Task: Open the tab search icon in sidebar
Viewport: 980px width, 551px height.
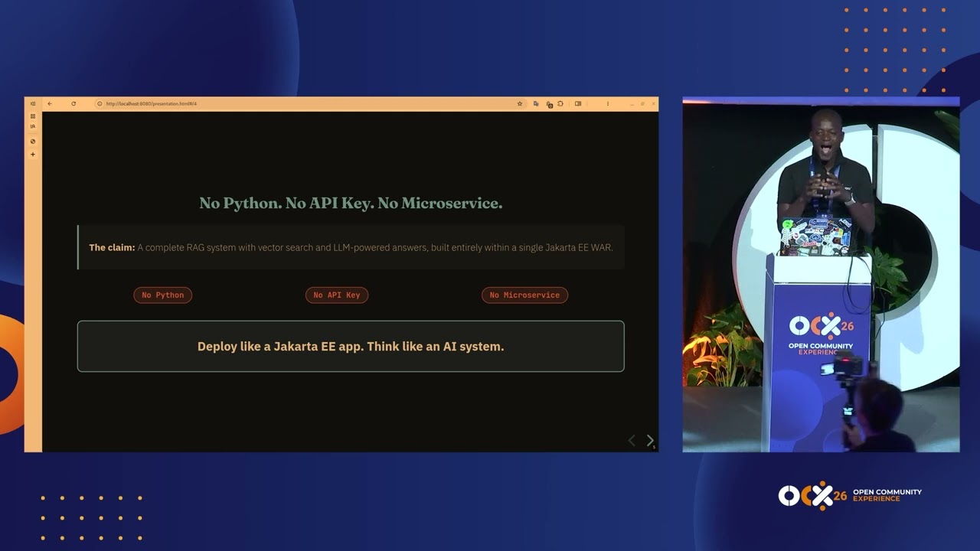Action: pos(33,126)
